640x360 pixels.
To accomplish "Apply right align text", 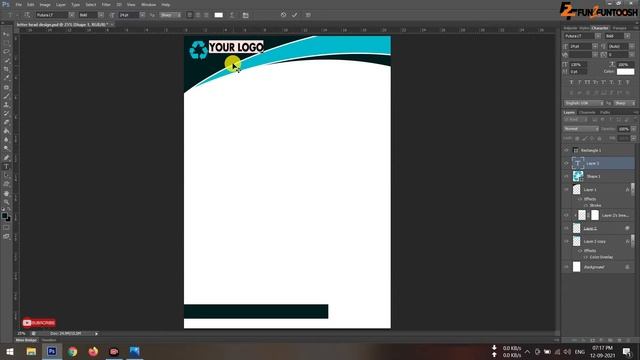I will pos(206,15).
